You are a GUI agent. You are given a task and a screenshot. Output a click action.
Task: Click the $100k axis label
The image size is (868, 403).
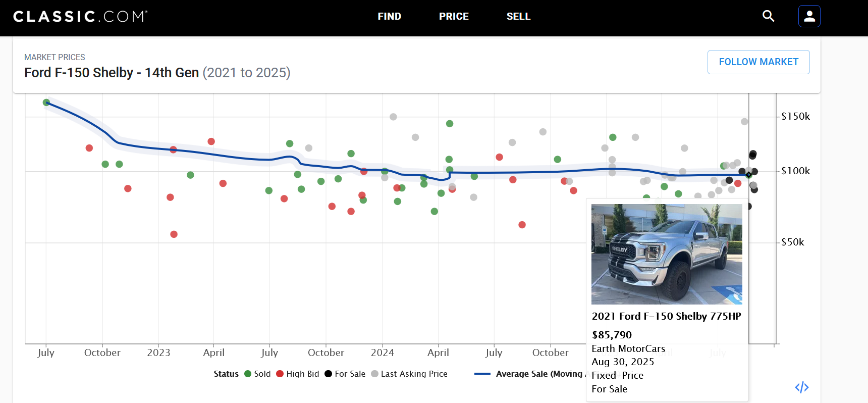point(795,171)
